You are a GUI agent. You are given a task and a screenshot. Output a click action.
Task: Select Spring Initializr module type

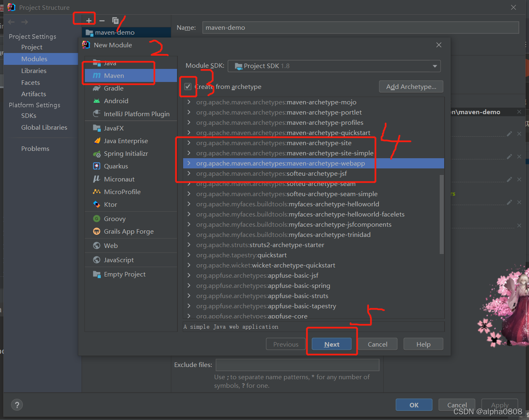(131, 153)
